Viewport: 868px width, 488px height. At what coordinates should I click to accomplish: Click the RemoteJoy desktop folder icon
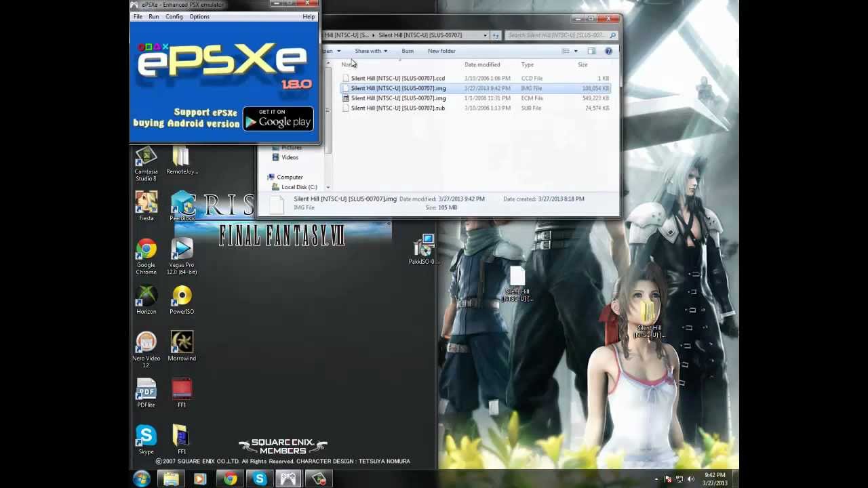182,161
